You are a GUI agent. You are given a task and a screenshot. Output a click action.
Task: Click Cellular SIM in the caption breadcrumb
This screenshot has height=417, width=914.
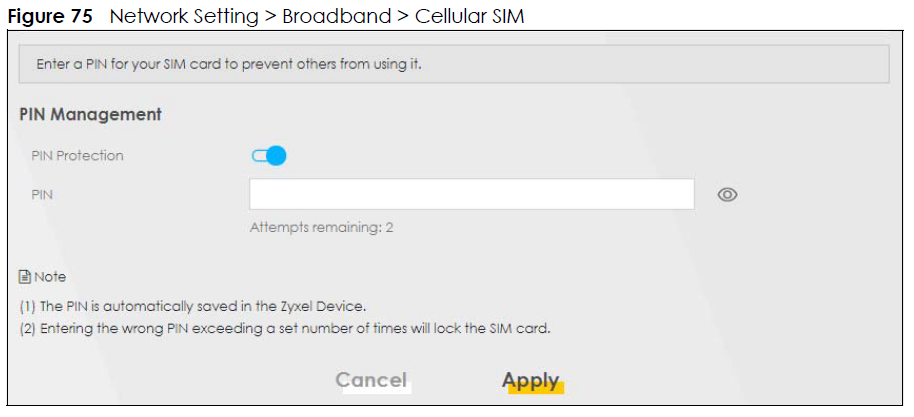click(469, 16)
